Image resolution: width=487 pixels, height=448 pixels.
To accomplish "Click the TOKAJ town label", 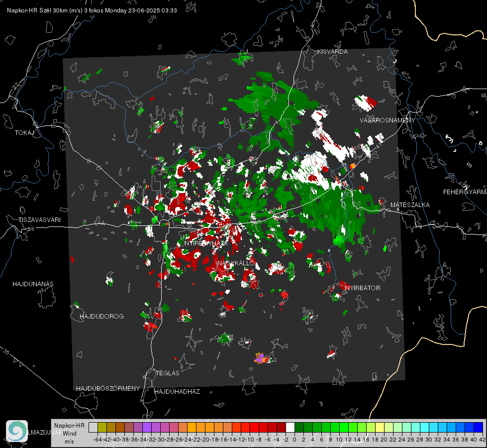I will coord(24,133).
